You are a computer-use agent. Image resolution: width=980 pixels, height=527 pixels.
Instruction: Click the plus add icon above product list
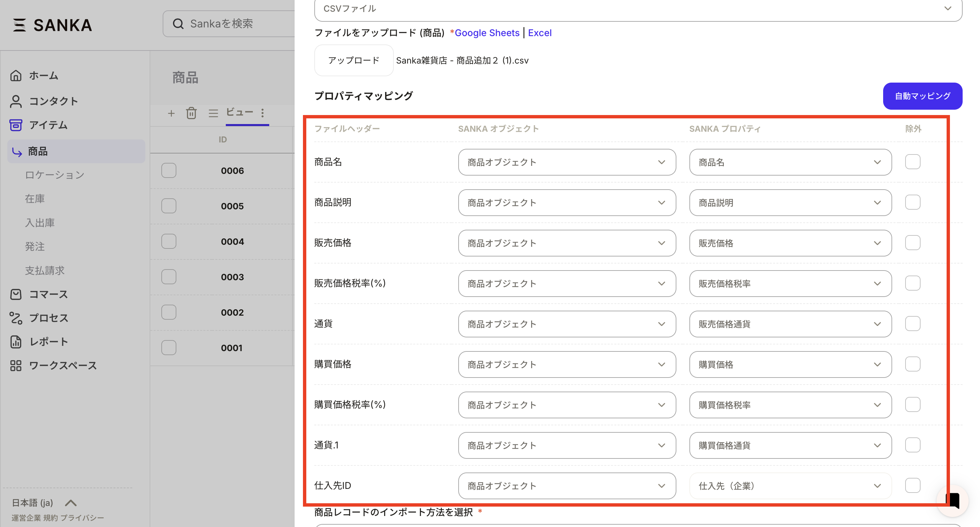(171, 113)
